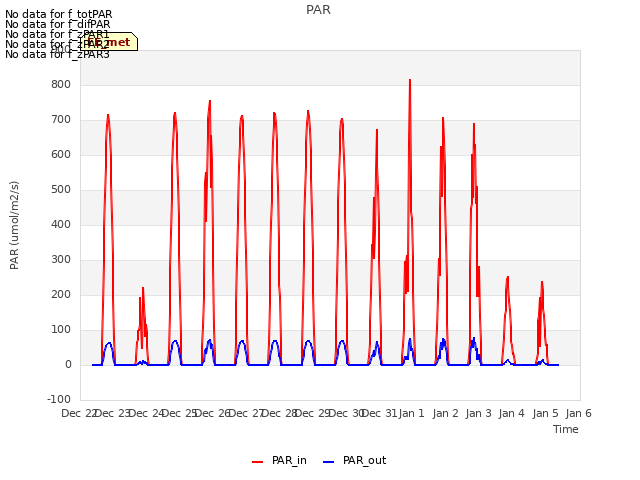640x480 pixels.
Task: Click the 700 y-axis tick label
Action: tap(61, 120)
